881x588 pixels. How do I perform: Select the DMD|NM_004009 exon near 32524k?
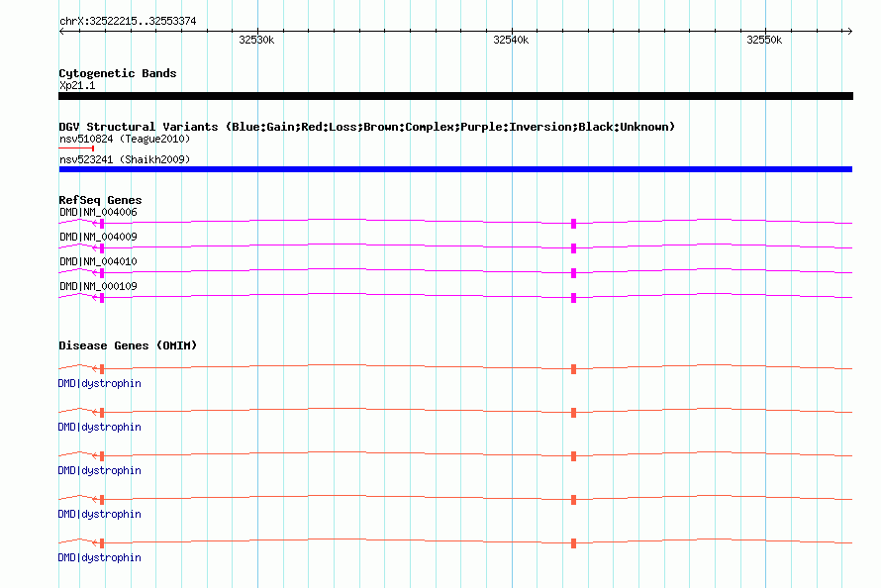tap(102, 248)
